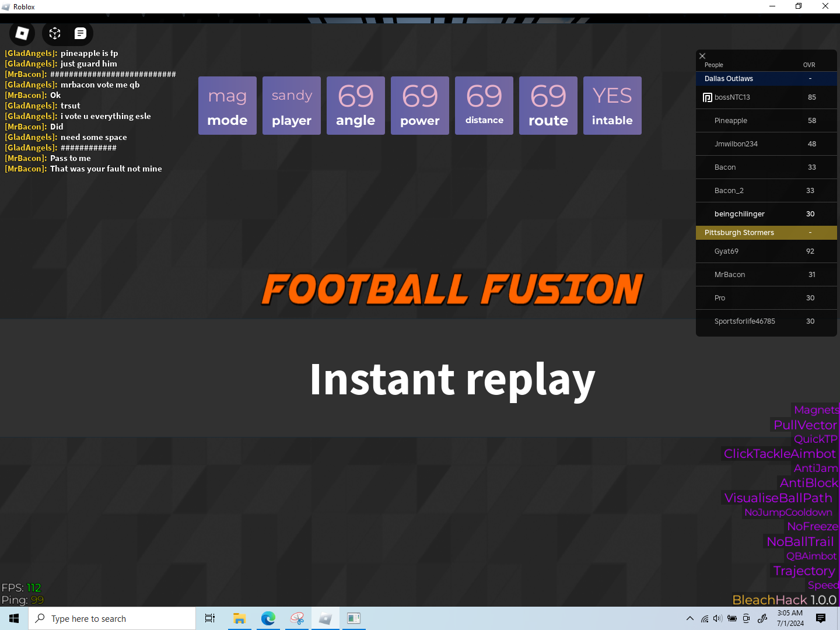Check the battery tray icon
Screen dimensions: 840x630
[x=732, y=618]
